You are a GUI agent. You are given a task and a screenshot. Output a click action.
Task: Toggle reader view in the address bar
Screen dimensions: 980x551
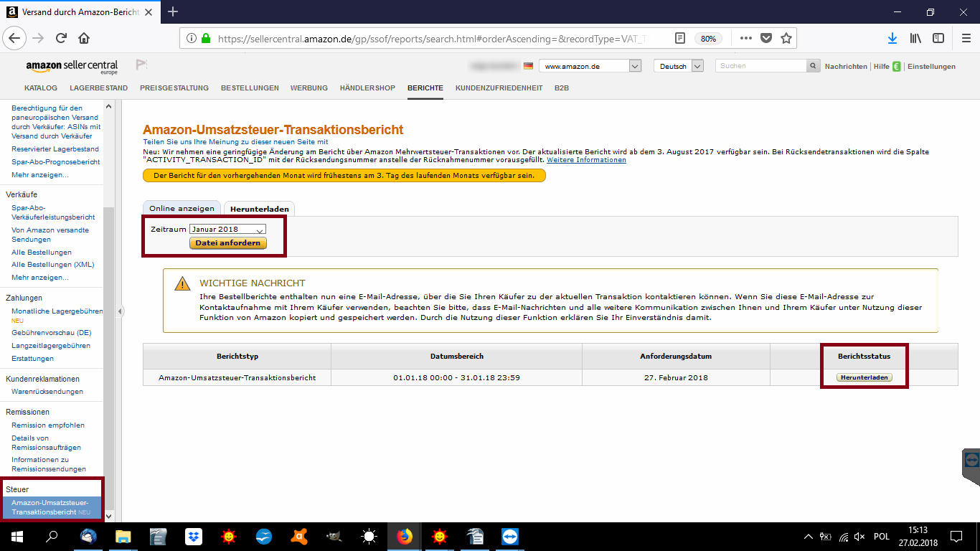pyautogui.click(x=679, y=38)
